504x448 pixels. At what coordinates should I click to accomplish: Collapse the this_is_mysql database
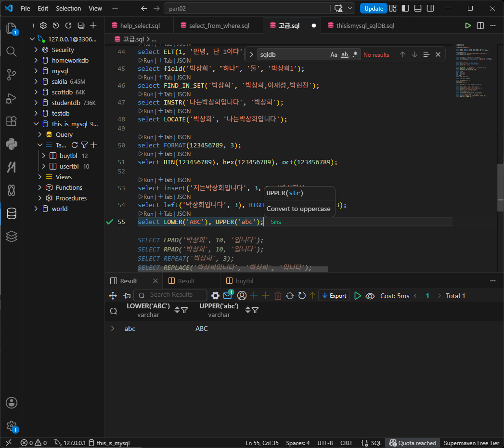36,124
